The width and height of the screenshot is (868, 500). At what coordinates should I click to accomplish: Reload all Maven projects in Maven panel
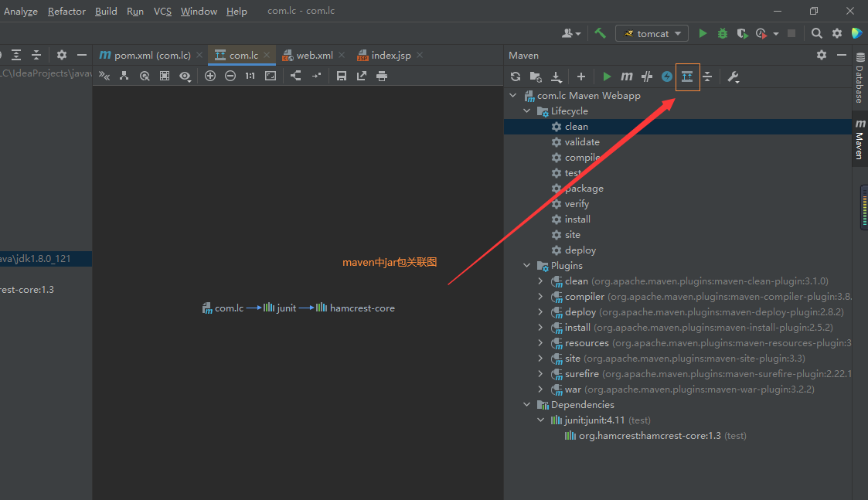point(516,77)
